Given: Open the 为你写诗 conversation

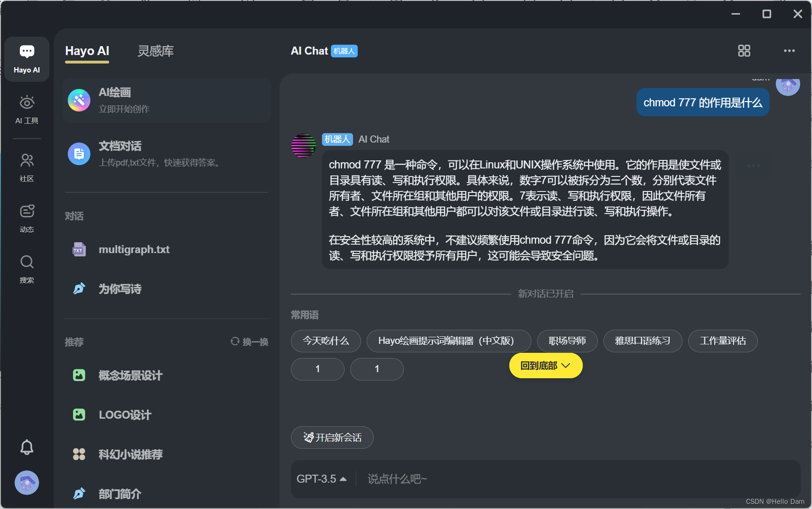Looking at the screenshot, I should [x=120, y=289].
